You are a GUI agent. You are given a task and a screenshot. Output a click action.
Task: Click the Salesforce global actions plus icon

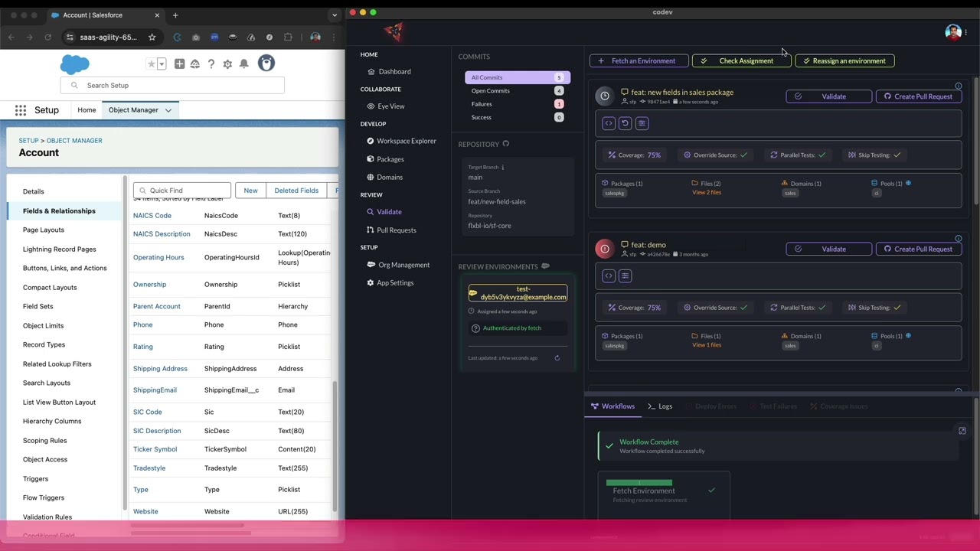[179, 64]
